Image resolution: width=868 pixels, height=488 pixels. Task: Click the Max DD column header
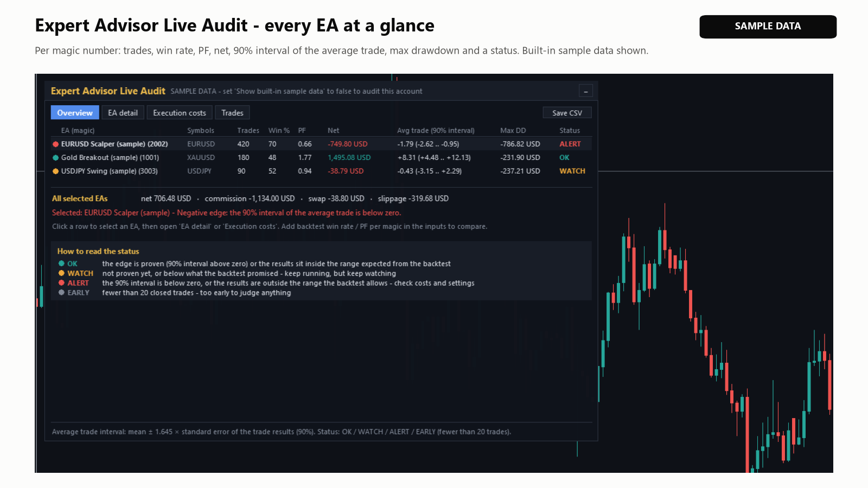513,131
